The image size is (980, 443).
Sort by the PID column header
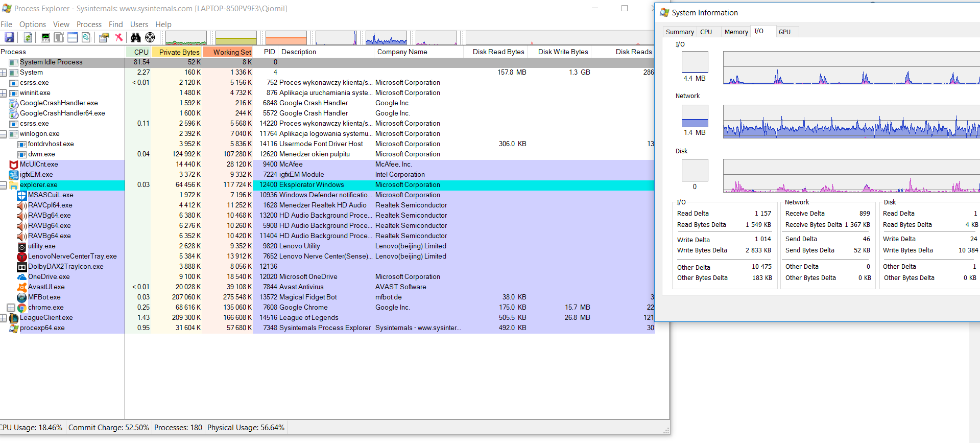click(266, 52)
